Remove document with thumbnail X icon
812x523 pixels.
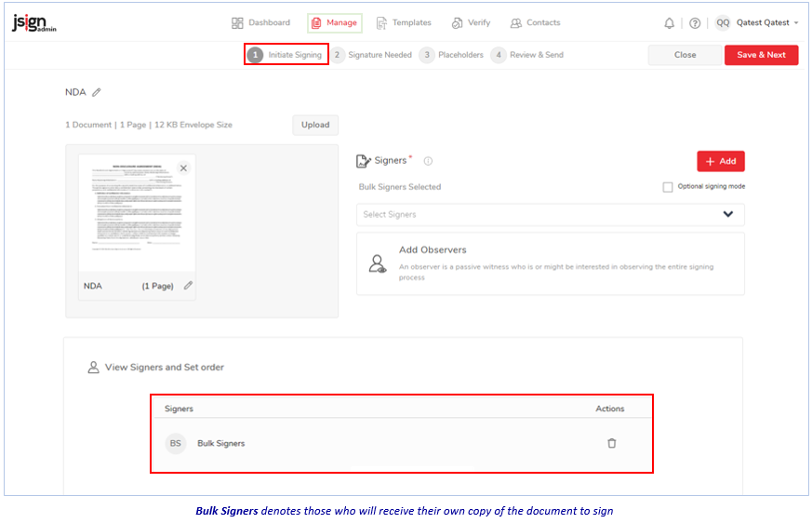click(x=183, y=168)
